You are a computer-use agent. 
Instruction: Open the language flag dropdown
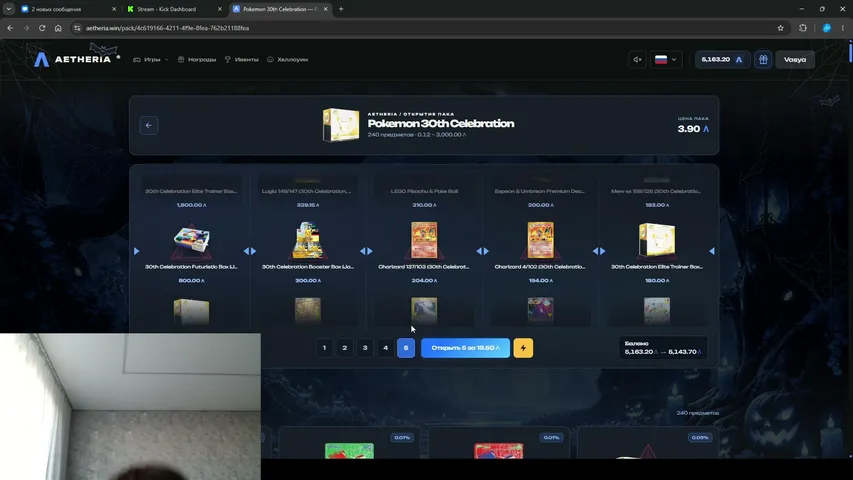pos(666,59)
